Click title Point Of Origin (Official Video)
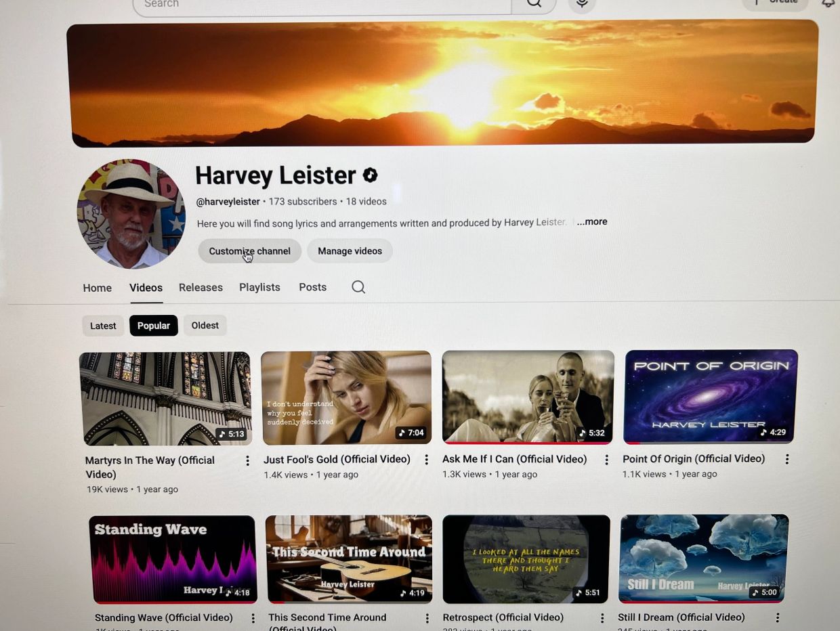This screenshot has height=631, width=840. click(x=694, y=459)
